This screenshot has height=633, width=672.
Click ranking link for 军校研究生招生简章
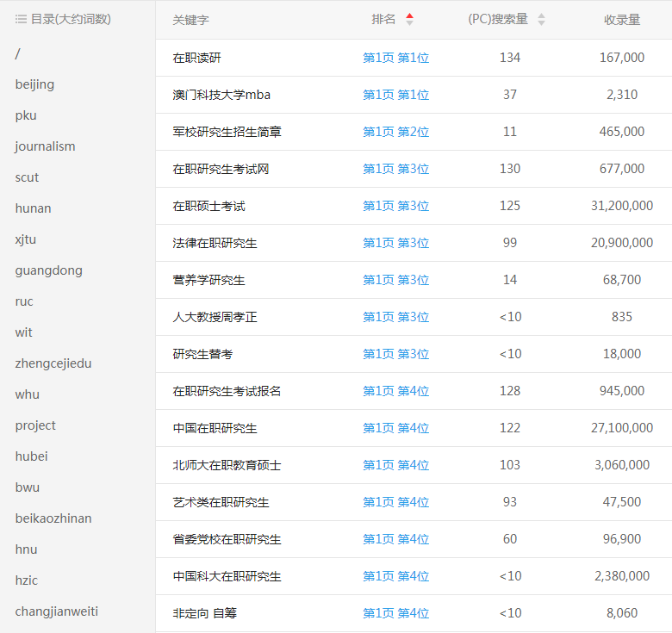click(395, 132)
